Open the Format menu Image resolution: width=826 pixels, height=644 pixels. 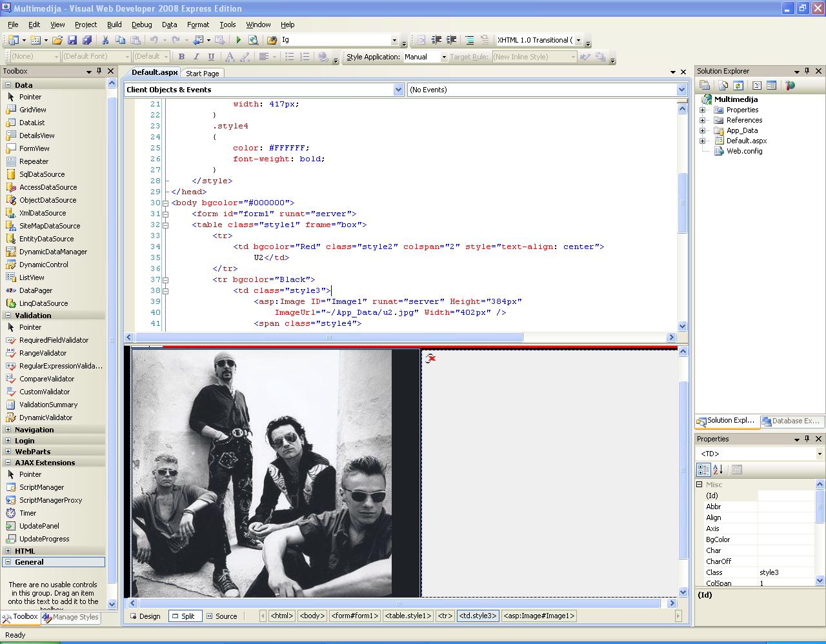click(x=198, y=25)
